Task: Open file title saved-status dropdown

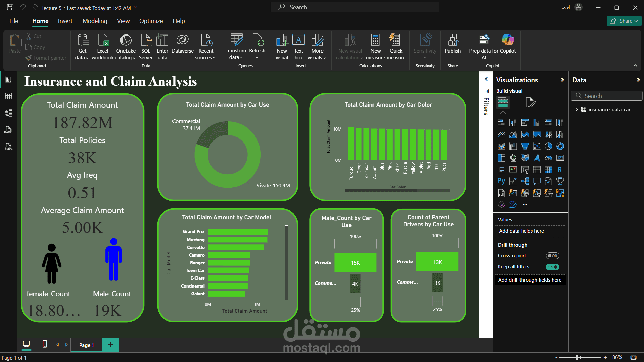Action: tap(136, 7)
